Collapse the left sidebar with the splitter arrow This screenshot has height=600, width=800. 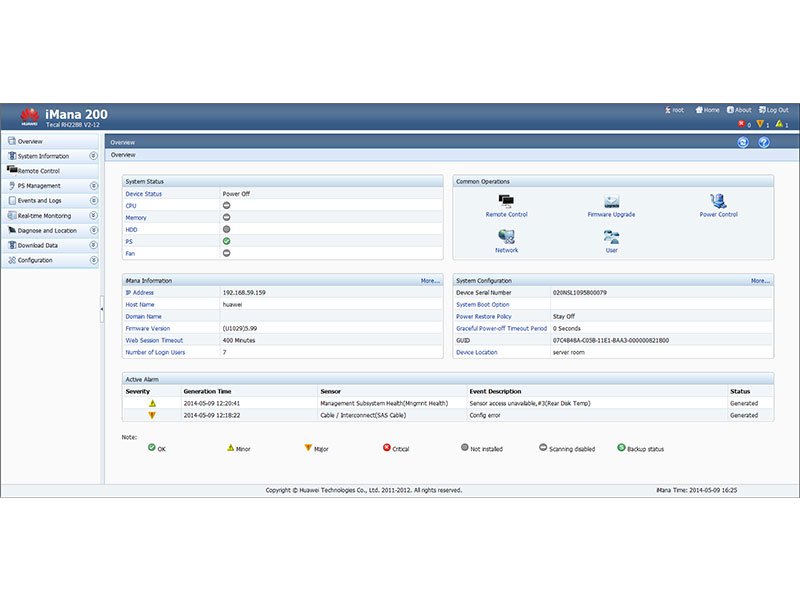[102, 309]
